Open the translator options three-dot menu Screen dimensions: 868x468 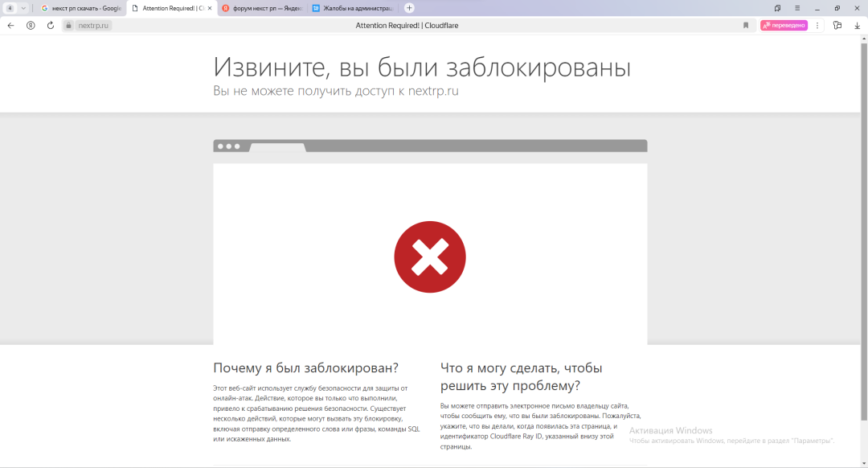coord(817,26)
